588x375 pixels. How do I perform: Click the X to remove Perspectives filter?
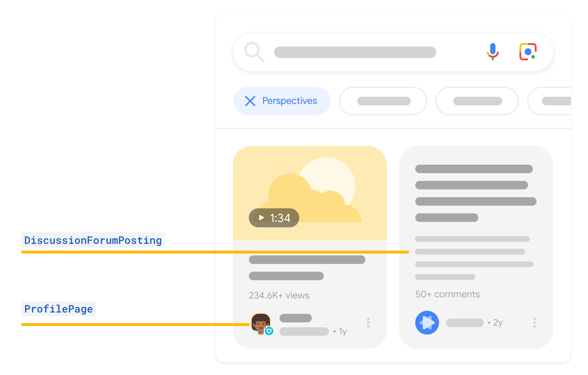pyautogui.click(x=250, y=101)
